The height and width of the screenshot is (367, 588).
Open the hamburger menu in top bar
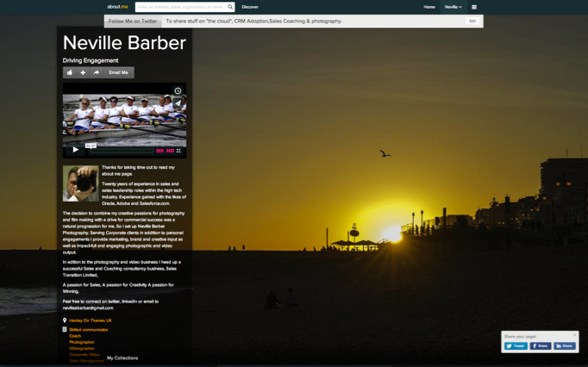tap(473, 7)
